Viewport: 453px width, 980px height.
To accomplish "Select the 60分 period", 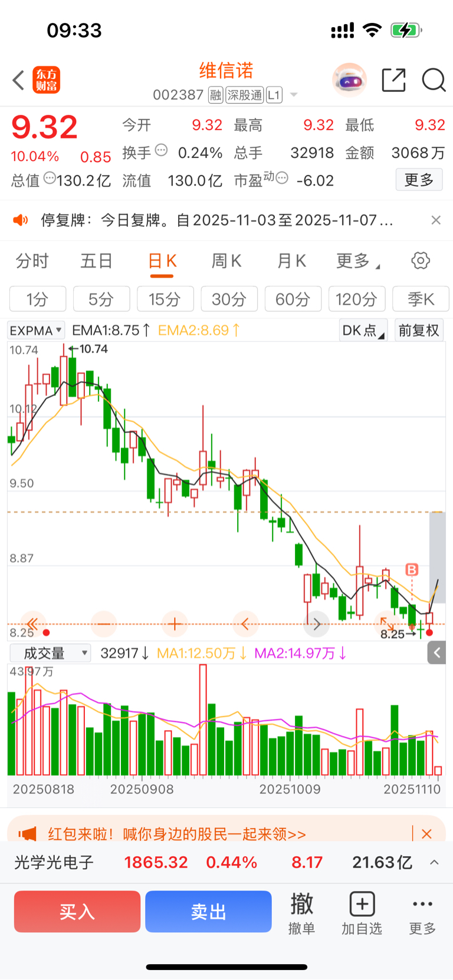I will pyautogui.click(x=293, y=299).
